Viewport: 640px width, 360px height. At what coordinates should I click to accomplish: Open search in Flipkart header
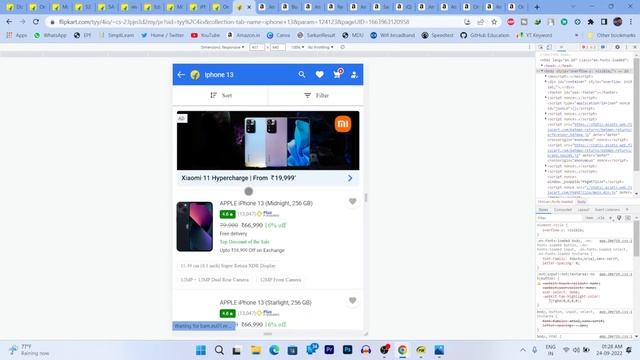pos(302,74)
